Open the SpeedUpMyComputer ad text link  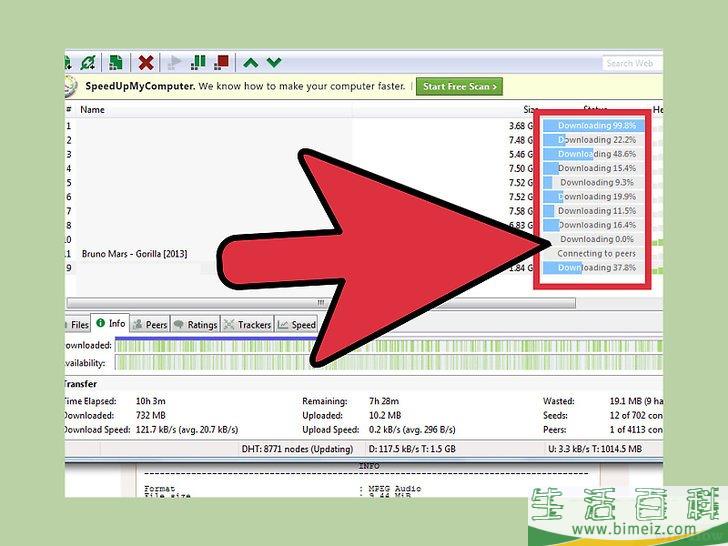click(245, 86)
